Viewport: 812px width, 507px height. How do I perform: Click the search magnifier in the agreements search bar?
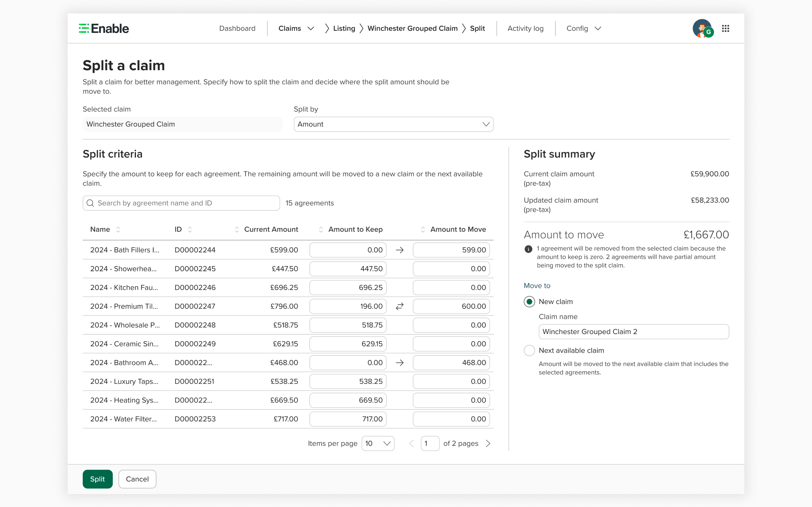point(90,203)
